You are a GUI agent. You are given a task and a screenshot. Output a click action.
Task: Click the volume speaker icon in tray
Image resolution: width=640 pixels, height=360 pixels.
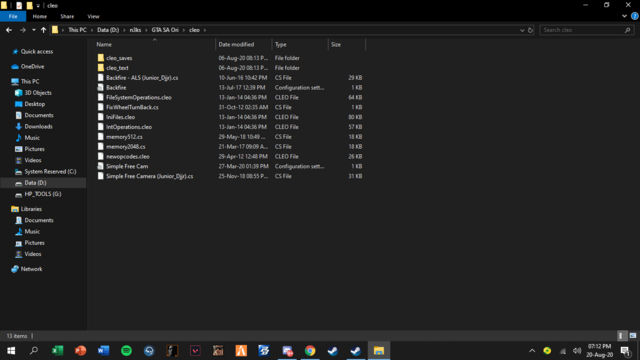577,351
